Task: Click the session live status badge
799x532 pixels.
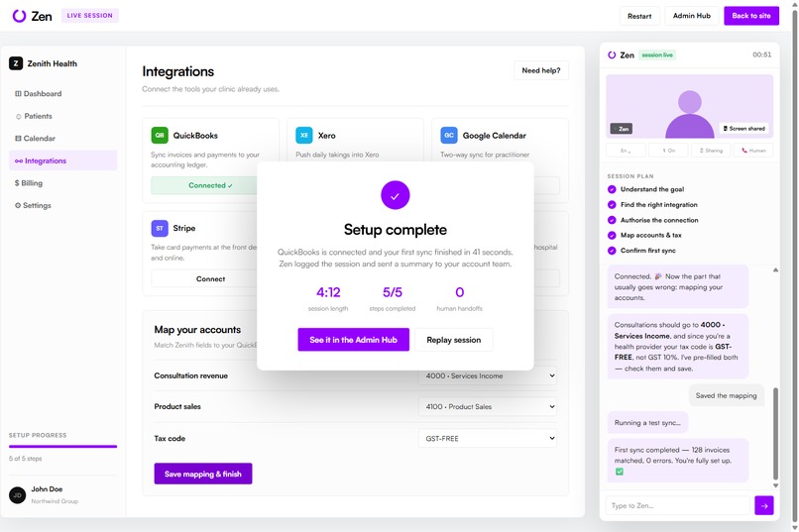Action: click(657, 54)
